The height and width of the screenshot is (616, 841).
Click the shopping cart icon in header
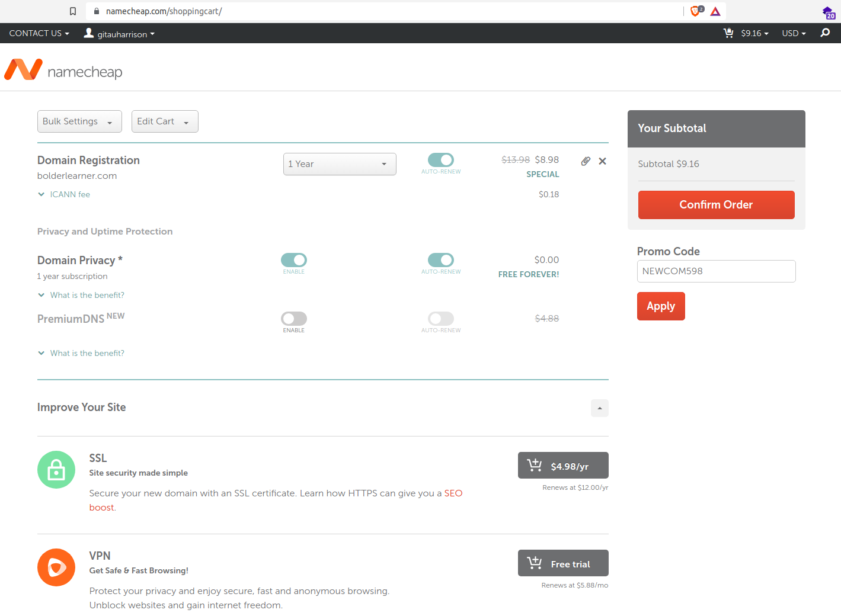(x=728, y=33)
